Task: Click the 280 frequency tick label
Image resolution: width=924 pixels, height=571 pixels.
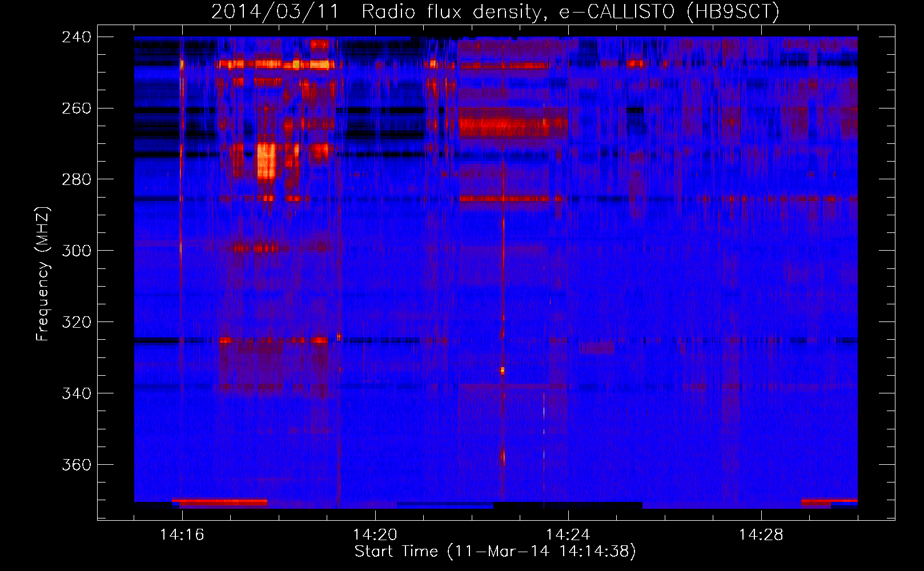Action: [x=77, y=180]
